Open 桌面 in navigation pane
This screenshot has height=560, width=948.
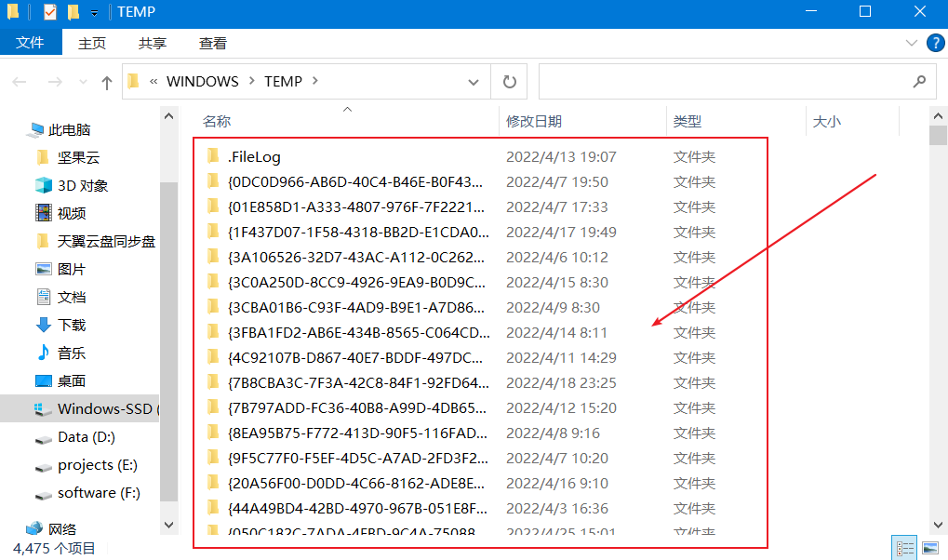(x=71, y=380)
